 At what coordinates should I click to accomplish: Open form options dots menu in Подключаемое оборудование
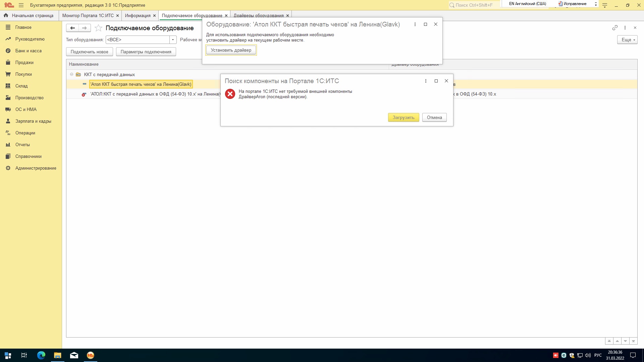pyautogui.click(x=625, y=27)
